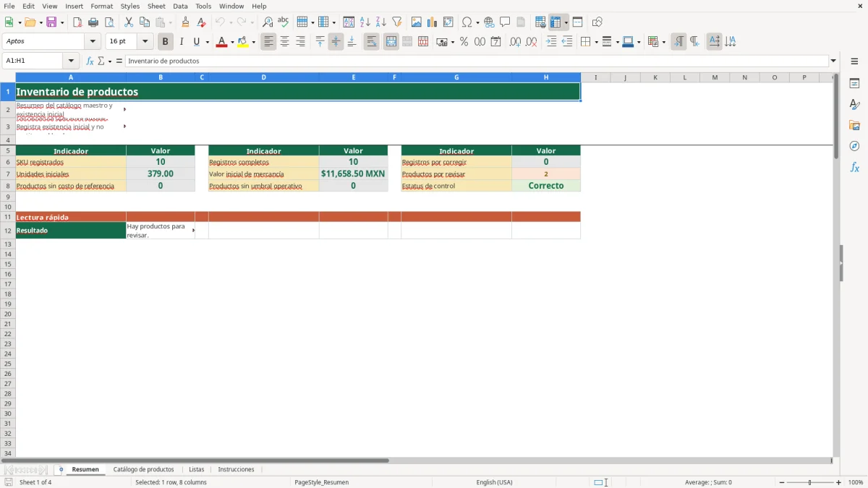This screenshot has height=488, width=868.
Task: Open Find and Replace
Action: tap(268, 22)
